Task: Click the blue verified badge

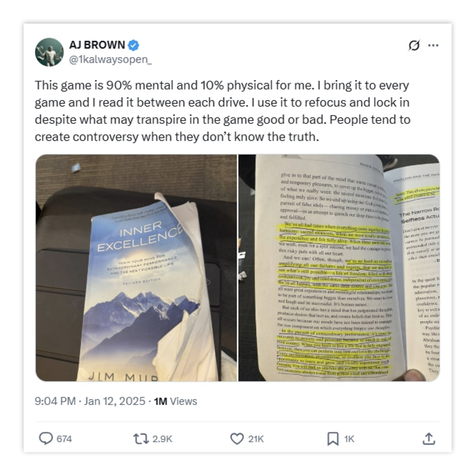Action: pos(133,45)
